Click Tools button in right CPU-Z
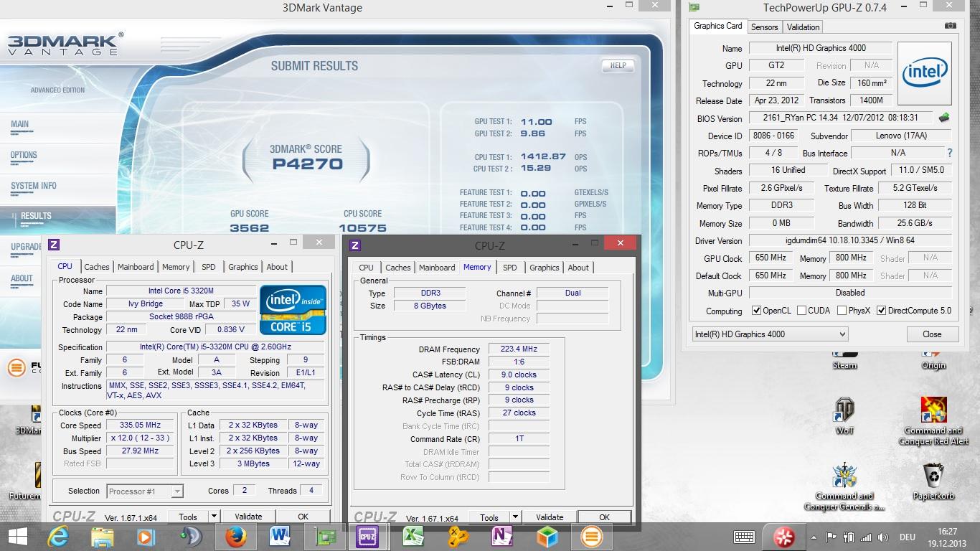Image resolution: width=980 pixels, height=551 pixels. 489,517
